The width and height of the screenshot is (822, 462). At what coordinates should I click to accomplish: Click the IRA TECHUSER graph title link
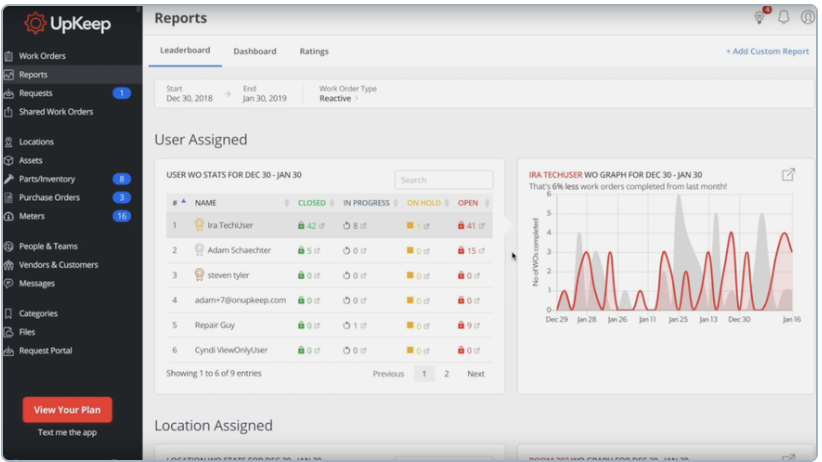point(555,175)
